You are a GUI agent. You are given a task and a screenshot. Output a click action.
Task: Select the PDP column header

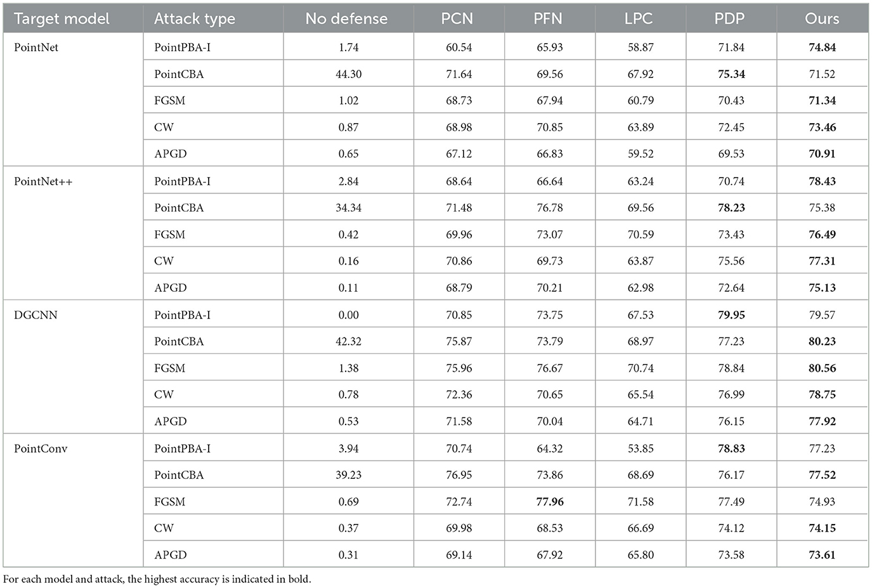pos(729,19)
